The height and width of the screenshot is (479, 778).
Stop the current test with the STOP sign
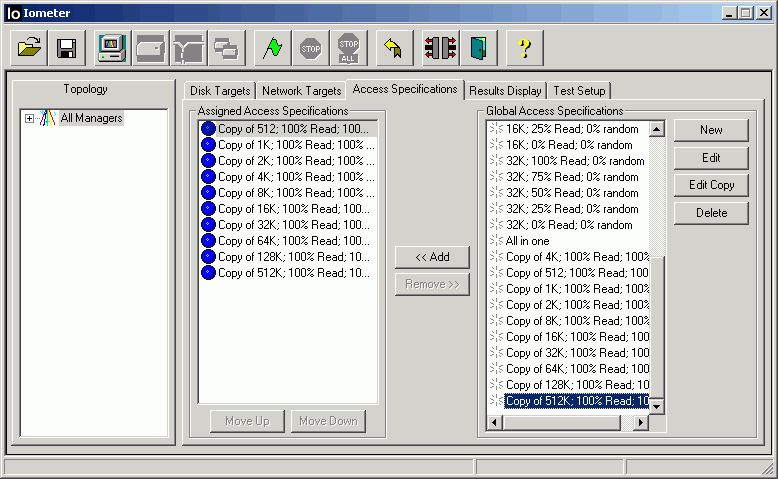coord(311,48)
